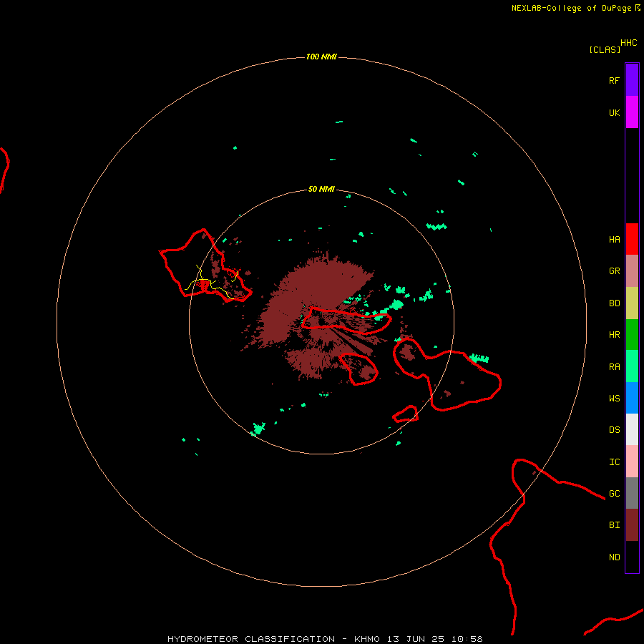This screenshot has width=644, height=644.
Task: Click the RF legend label
Action: 614,80
